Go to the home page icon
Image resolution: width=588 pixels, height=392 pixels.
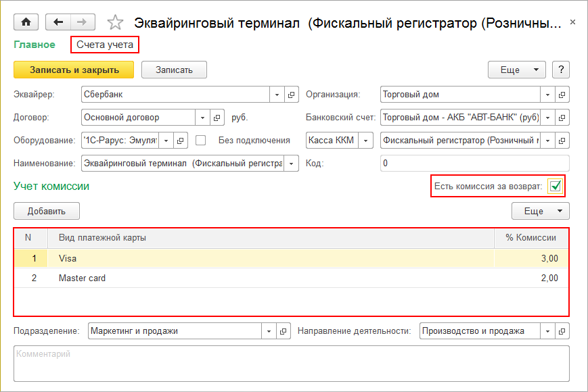click(26, 22)
